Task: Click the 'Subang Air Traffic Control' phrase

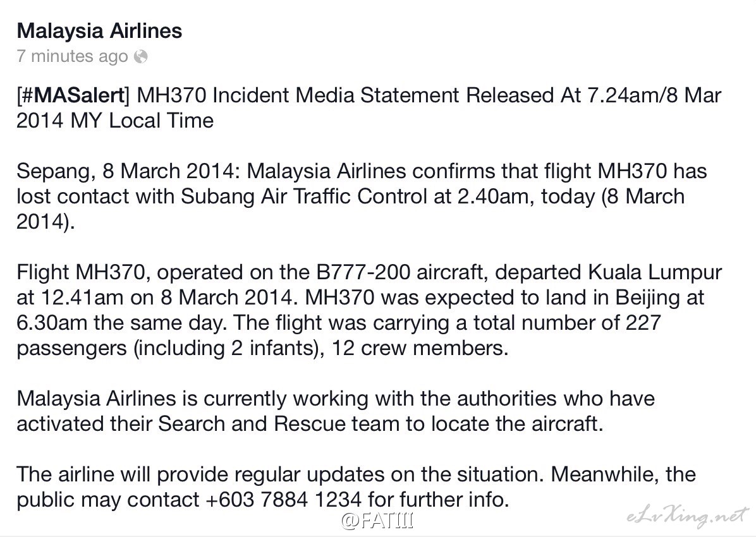Action: pos(304,196)
